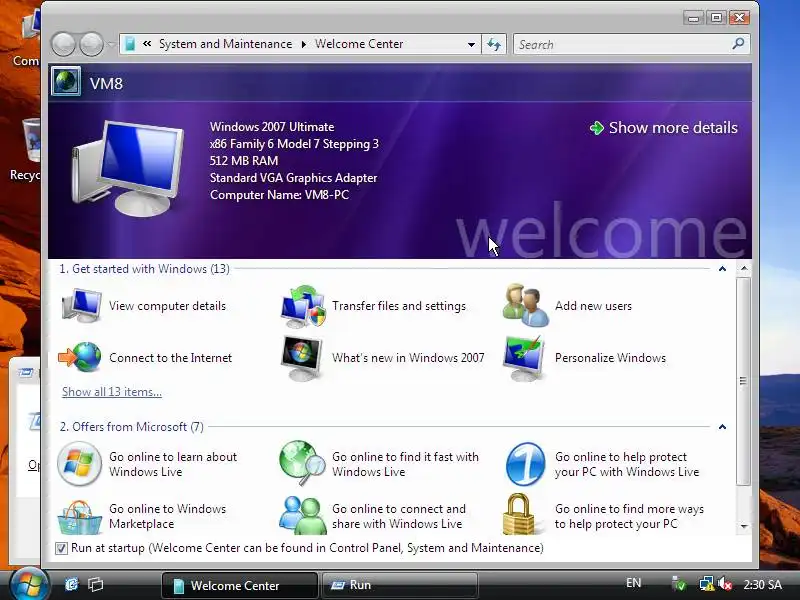
Task: Uncheck Run at startup checkbox
Action: 61,548
